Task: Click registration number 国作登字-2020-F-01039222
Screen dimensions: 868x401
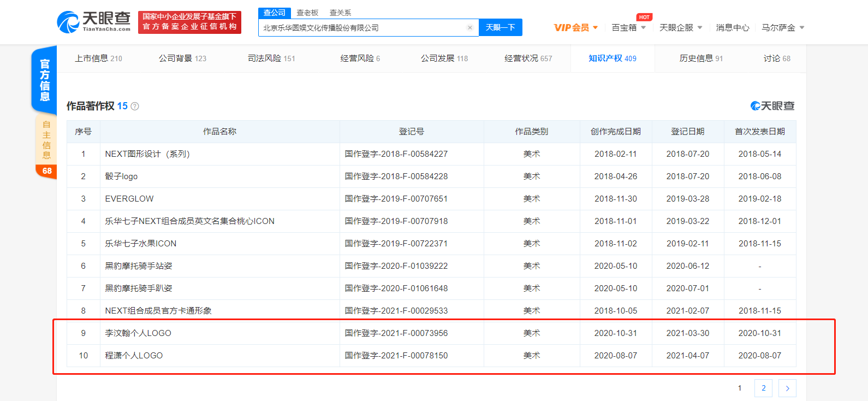Action: [x=396, y=266]
